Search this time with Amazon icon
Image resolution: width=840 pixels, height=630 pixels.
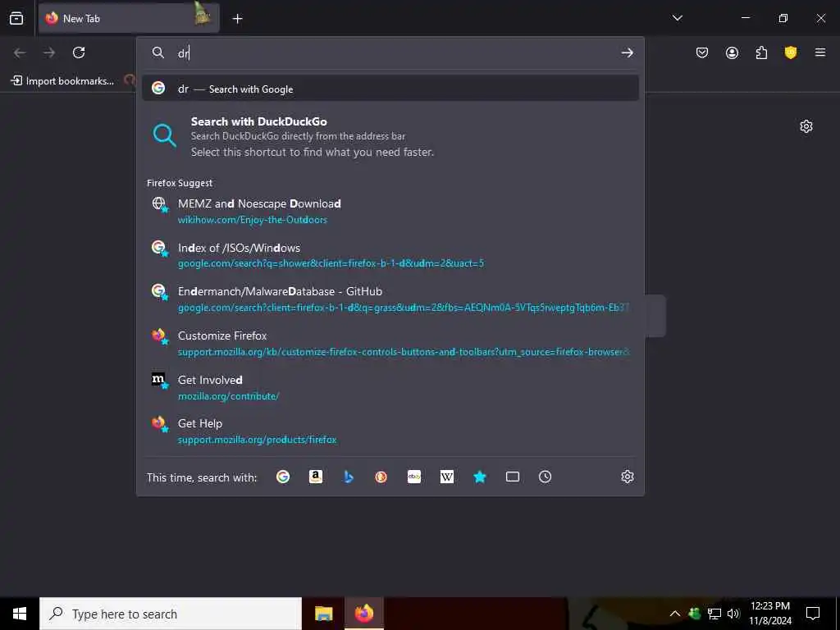click(316, 477)
